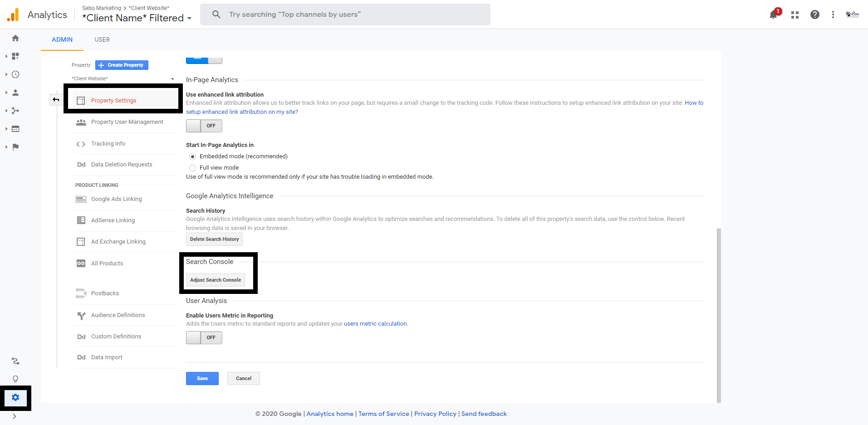
Task: Click the All Products link icon
Action: pyautogui.click(x=81, y=264)
